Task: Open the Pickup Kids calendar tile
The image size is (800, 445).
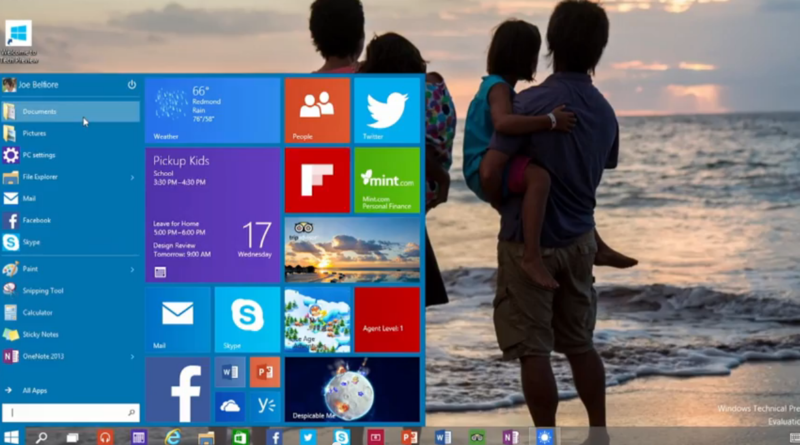Action: pyautogui.click(x=213, y=215)
